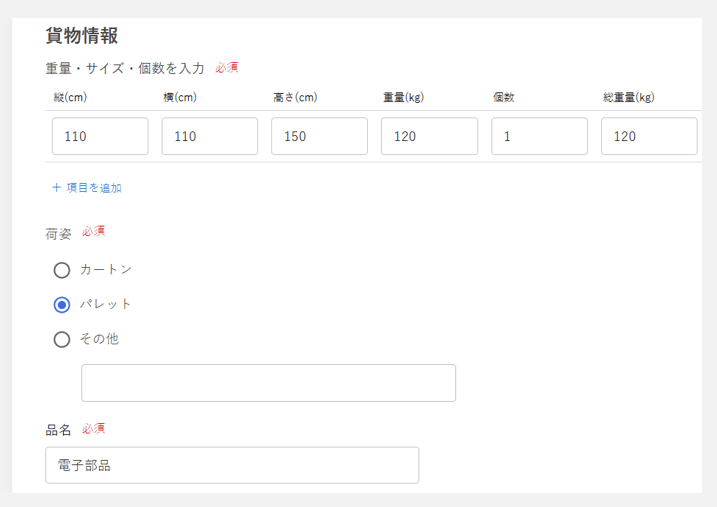Choose the その他 packaging option

pos(62,339)
